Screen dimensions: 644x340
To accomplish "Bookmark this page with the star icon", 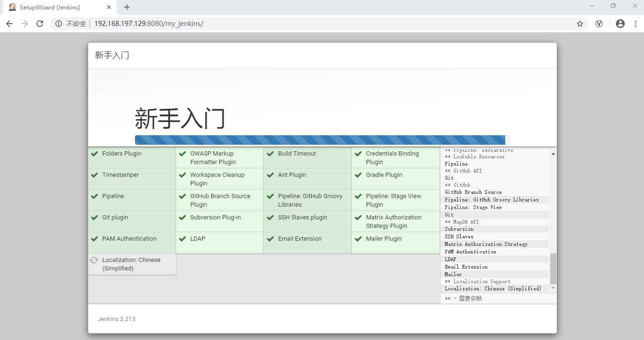I will (580, 24).
